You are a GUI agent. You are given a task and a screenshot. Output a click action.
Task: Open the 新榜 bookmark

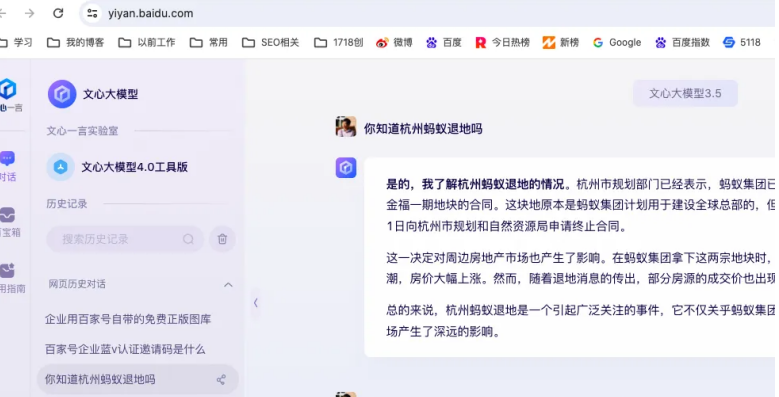pyautogui.click(x=561, y=43)
